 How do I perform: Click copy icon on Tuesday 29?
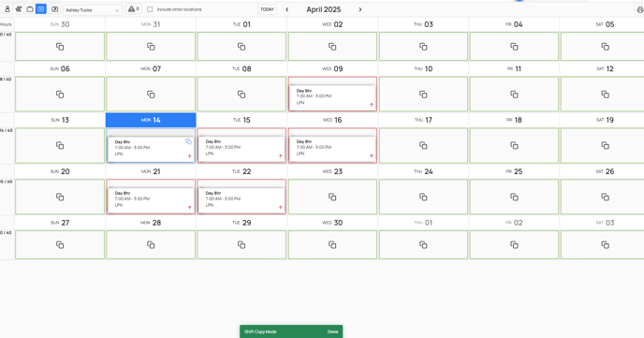pyautogui.click(x=241, y=244)
